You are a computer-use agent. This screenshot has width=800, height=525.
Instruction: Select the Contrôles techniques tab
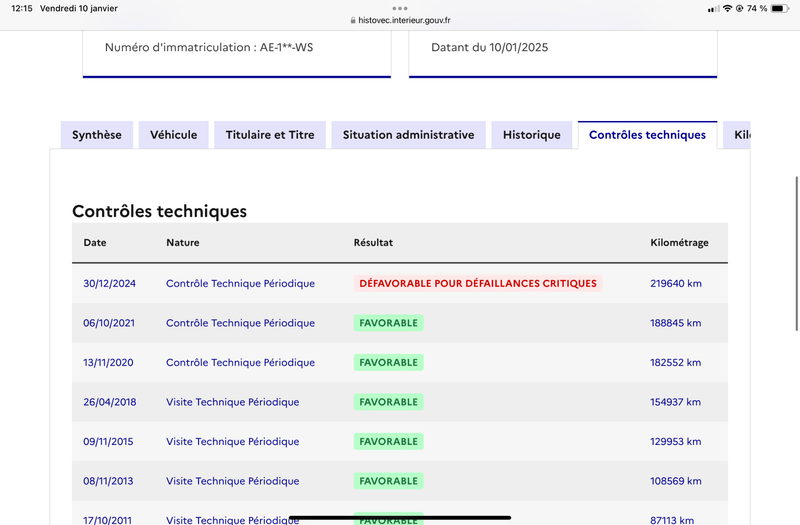647,135
